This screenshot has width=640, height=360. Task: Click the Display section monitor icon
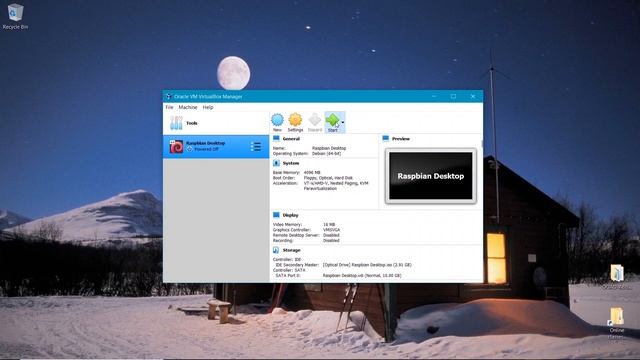pyautogui.click(x=276, y=215)
